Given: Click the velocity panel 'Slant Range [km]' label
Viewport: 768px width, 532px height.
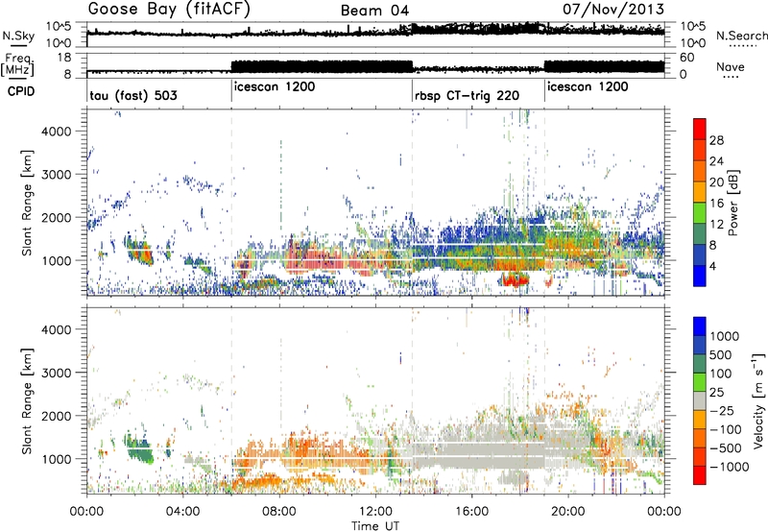Looking at the screenshot, I should pyautogui.click(x=28, y=400).
